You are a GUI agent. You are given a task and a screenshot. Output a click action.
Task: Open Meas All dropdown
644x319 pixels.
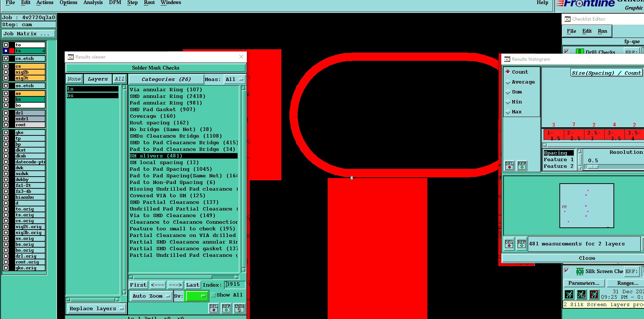point(234,79)
